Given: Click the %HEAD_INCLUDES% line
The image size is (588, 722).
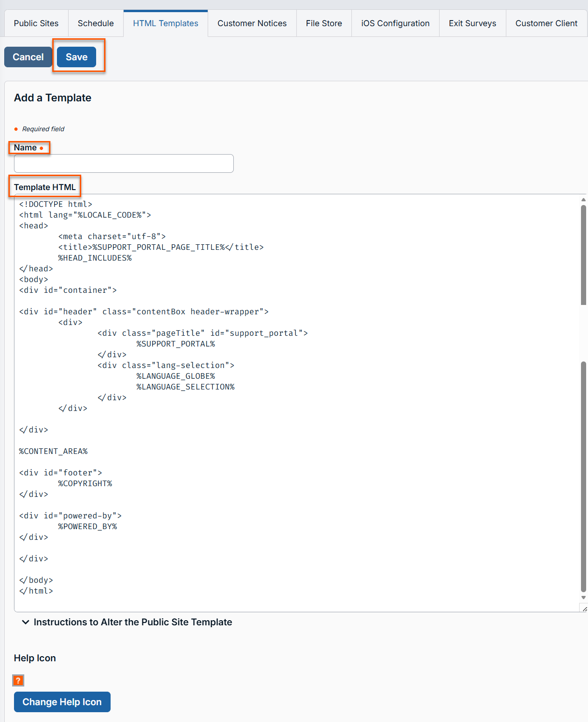Looking at the screenshot, I should click(x=95, y=258).
